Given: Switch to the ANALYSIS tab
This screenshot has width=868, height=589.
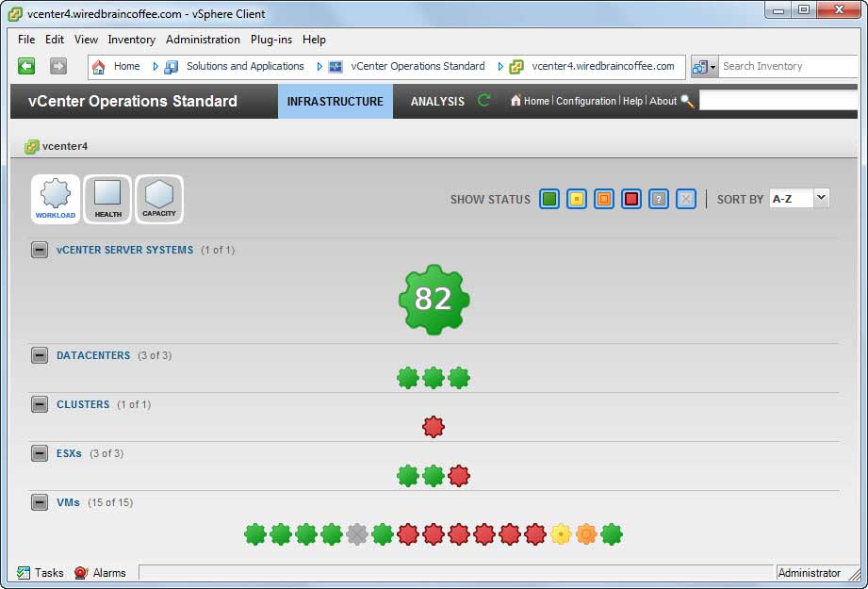Looking at the screenshot, I should click(x=437, y=101).
